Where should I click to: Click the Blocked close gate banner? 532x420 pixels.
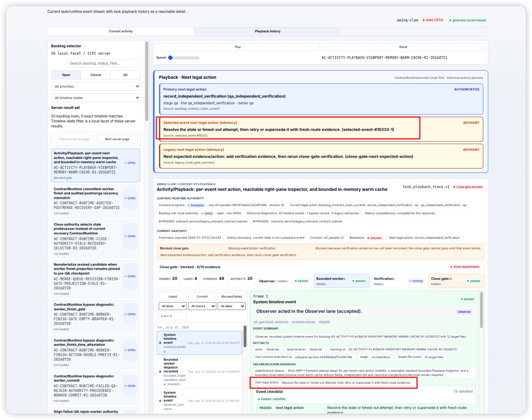point(320,252)
